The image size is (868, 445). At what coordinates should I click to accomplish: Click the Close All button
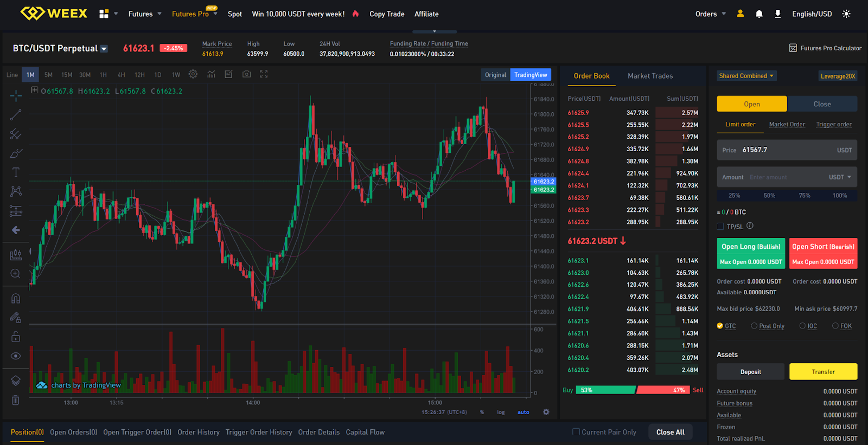[671, 432]
